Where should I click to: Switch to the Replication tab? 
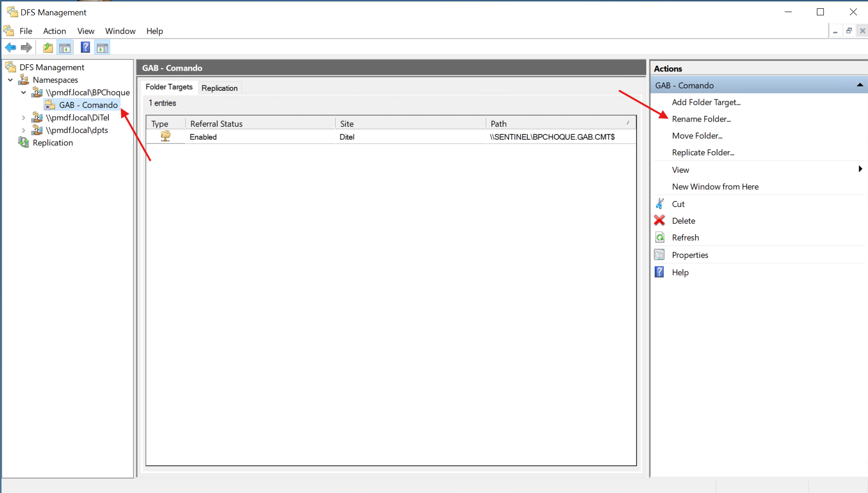point(219,88)
